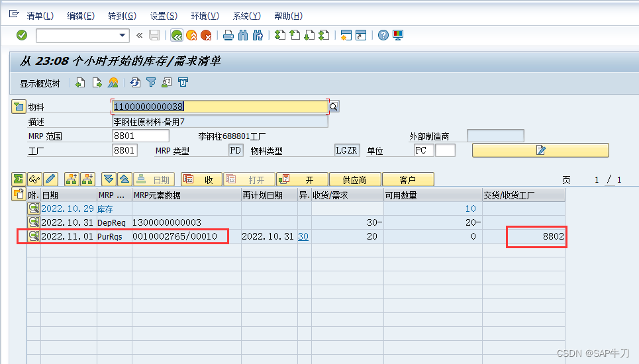The image size is (639, 364).
Task: Click the yellow edit note button
Action: 540,150
